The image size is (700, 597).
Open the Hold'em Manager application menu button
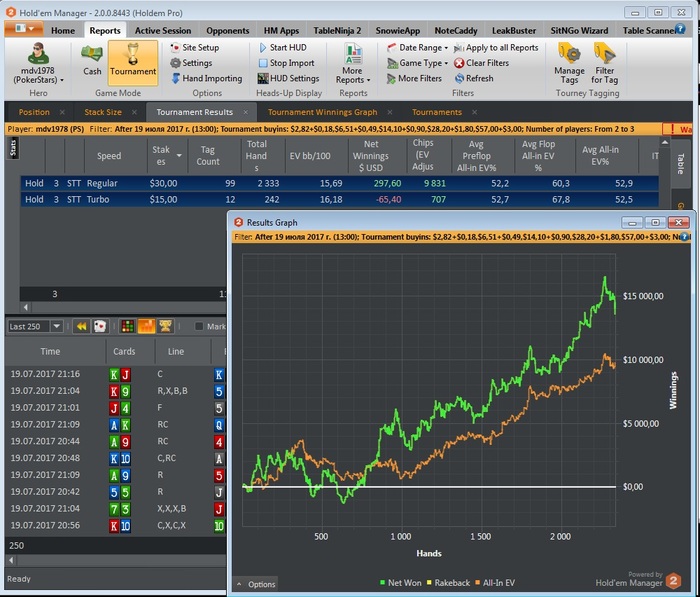(x=24, y=29)
